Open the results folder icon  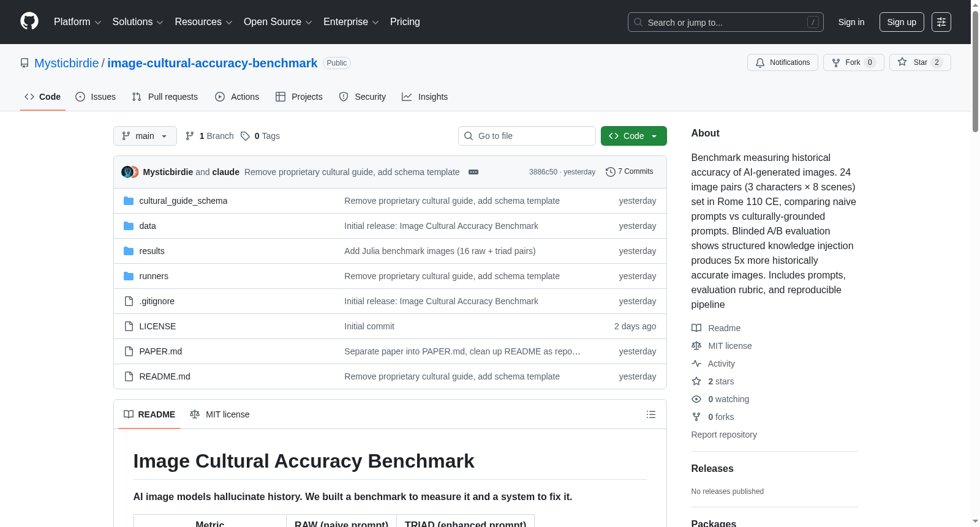pos(129,251)
